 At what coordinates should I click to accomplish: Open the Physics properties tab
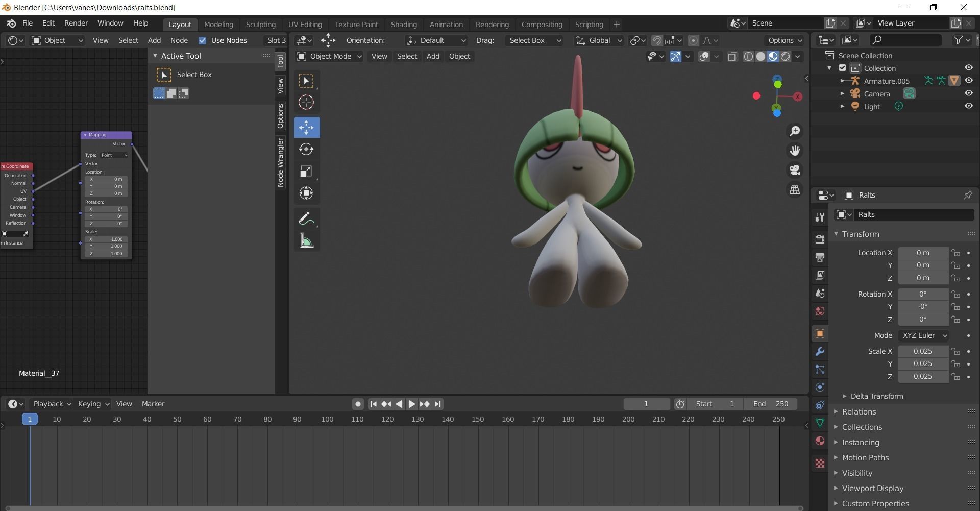pos(820,387)
